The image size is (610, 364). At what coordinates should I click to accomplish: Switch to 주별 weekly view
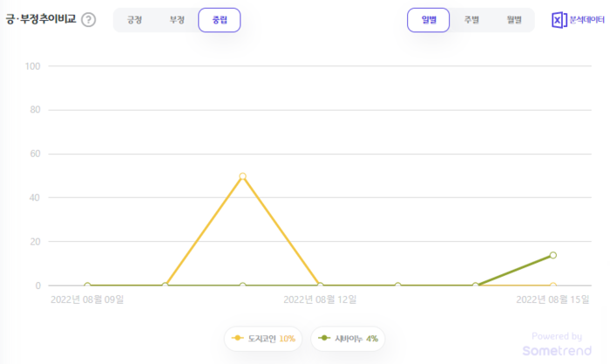471,20
